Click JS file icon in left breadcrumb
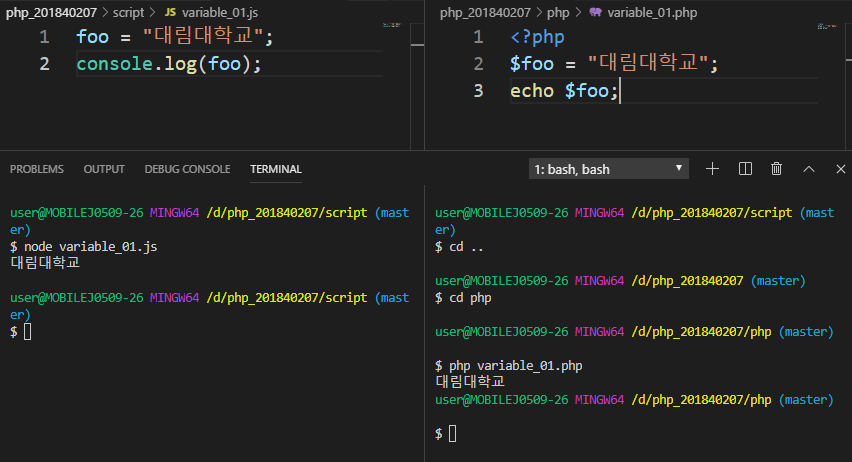The width and height of the screenshot is (852, 462). pos(170,12)
